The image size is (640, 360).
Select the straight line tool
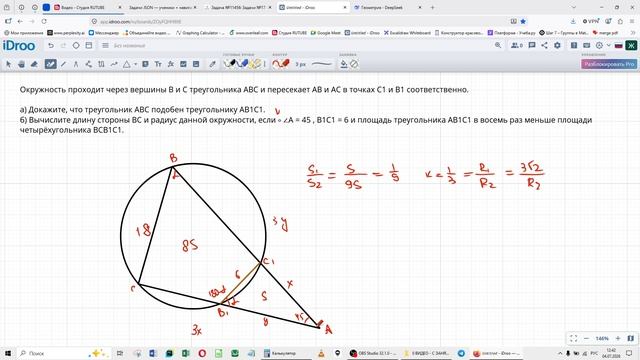click(63, 64)
